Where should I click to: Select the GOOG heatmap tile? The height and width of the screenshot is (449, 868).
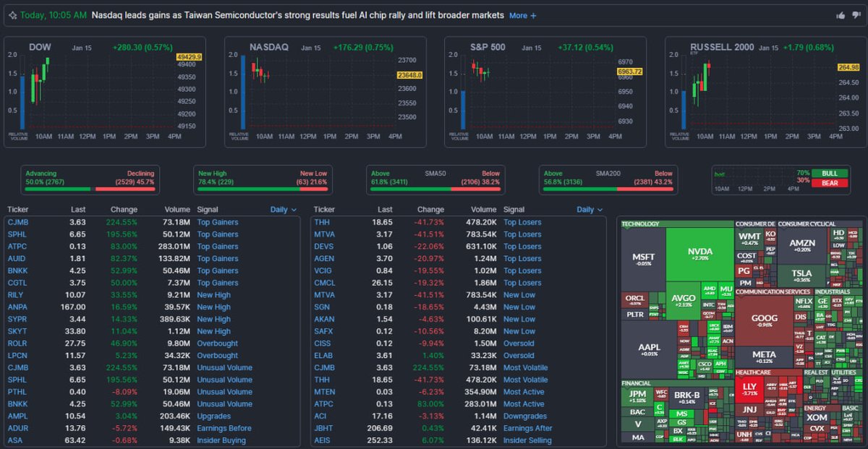pos(764,320)
